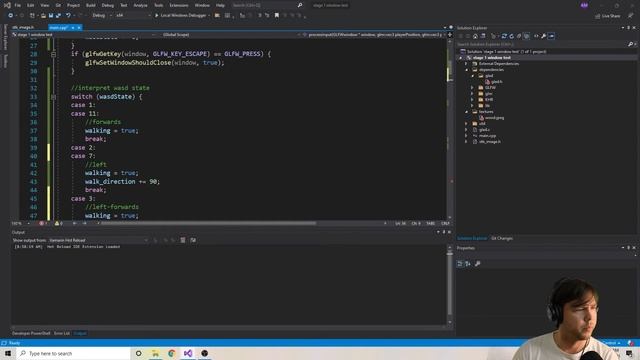Expand the KHR folder

point(472,100)
